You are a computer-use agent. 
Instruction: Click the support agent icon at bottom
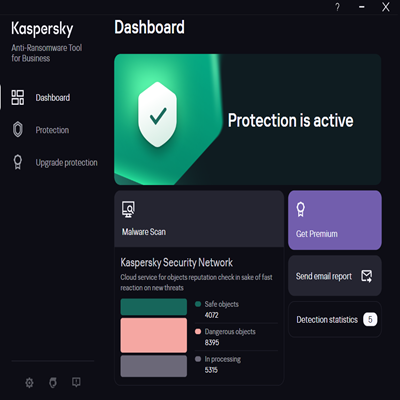[53, 383]
